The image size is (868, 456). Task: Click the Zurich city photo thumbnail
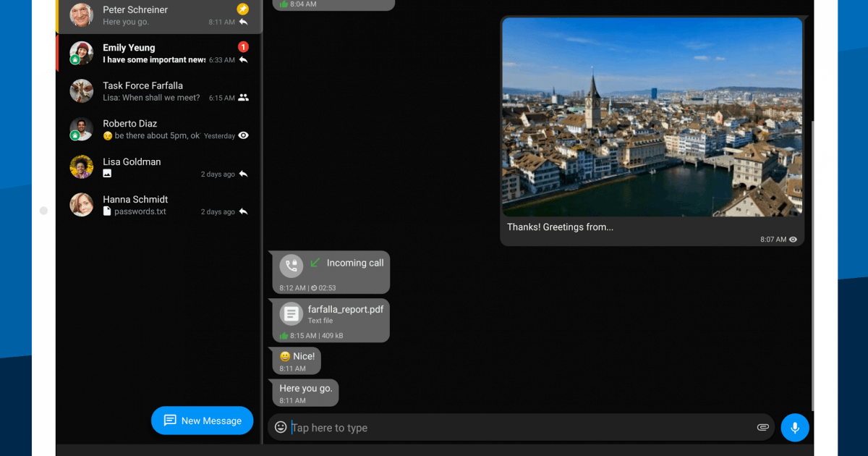652,117
